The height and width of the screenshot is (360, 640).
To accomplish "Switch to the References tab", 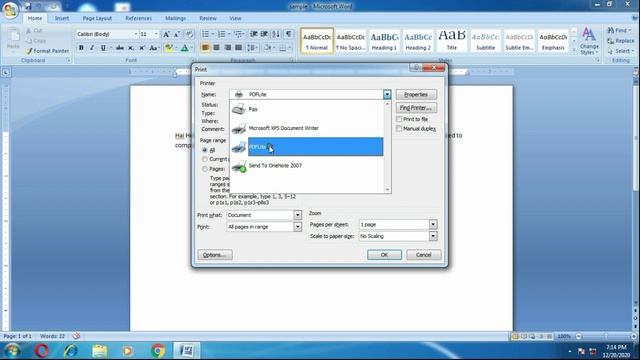I will point(138,18).
